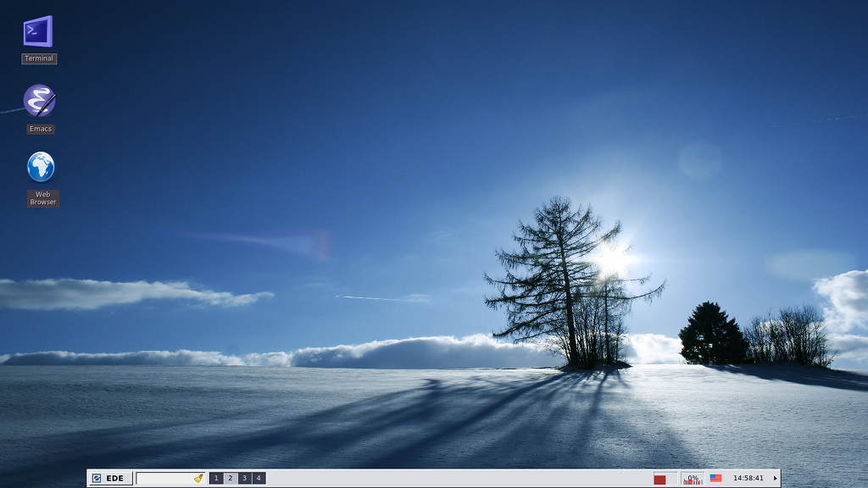Screen dimensions: 868x488
Task: Switch to workspace 4
Action: tap(259, 478)
